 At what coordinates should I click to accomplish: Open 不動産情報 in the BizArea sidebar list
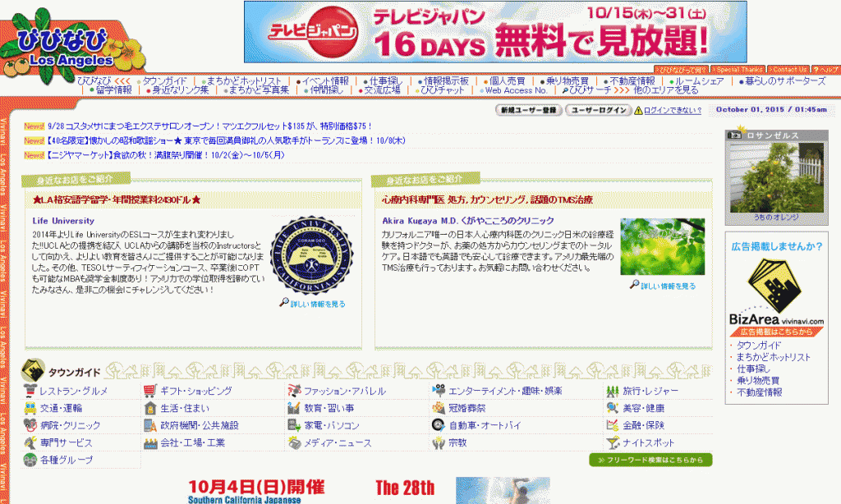point(760,392)
